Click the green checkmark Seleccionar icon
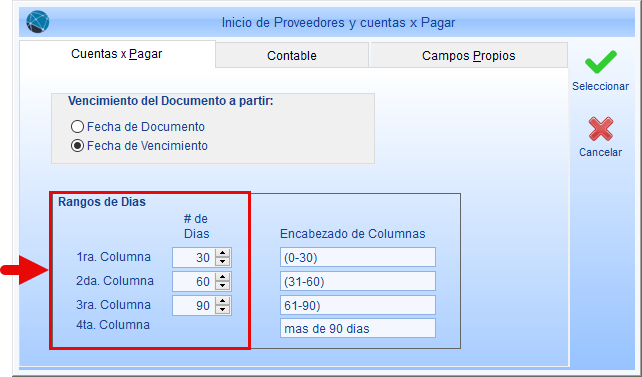The image size is (642, 377). pos(601,62)
